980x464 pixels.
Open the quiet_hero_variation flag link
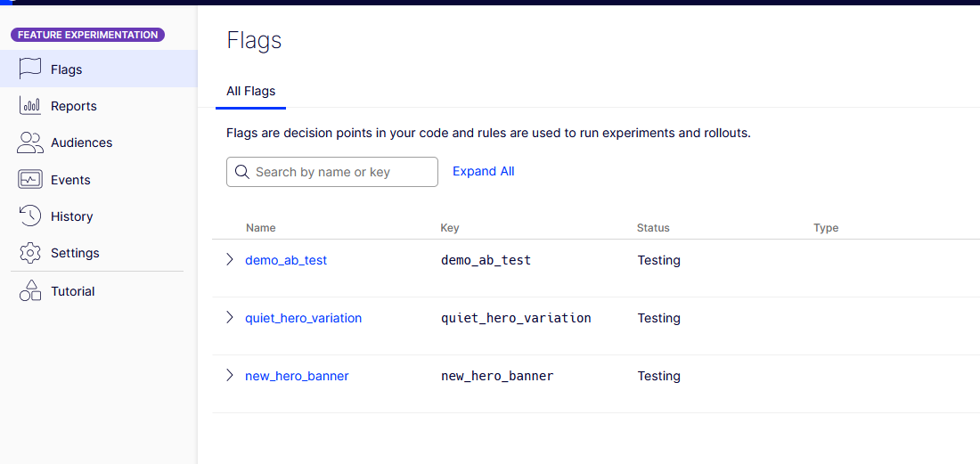(x=303, y=318)
